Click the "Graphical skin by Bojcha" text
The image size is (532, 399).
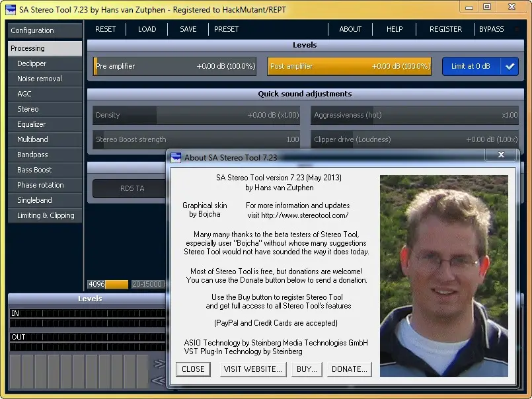click(205, 209)
